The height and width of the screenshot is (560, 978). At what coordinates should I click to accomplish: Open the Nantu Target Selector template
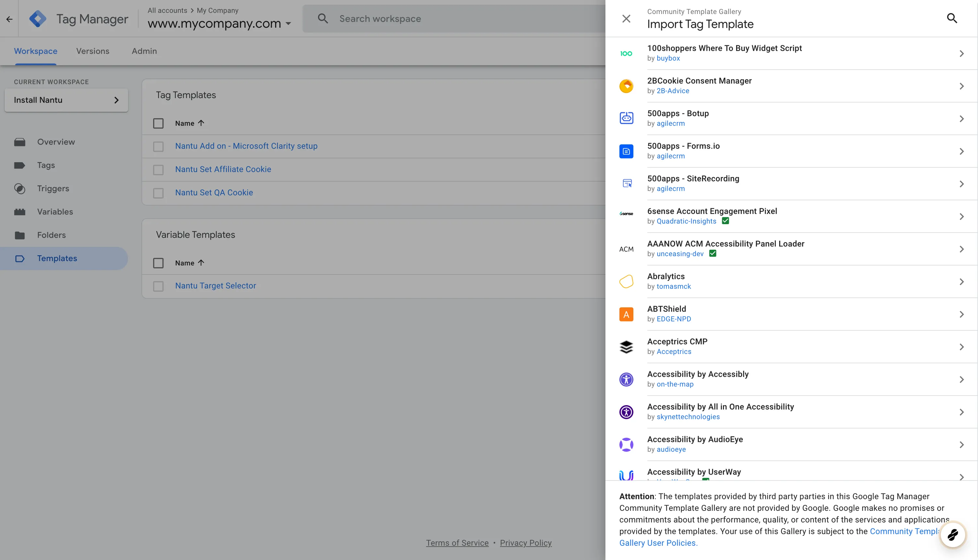tap(215, 286)
